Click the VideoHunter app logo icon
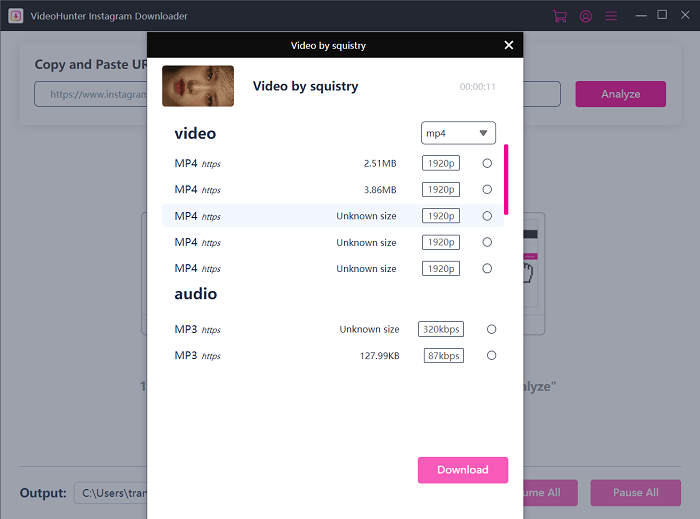 [16, 16]
